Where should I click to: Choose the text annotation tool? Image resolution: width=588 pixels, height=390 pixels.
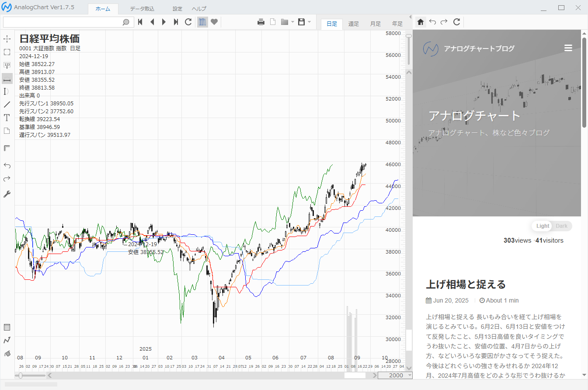click(7, 118)
